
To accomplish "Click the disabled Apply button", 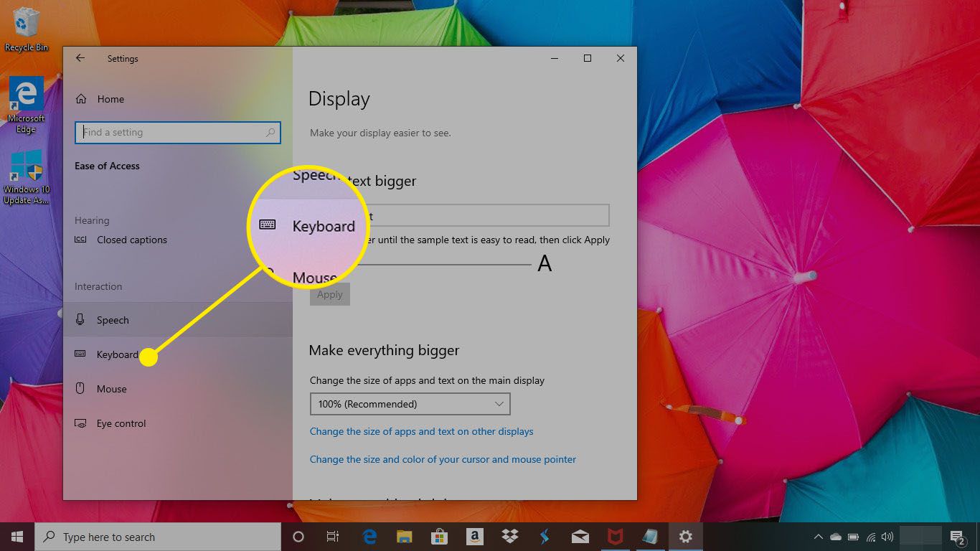I will coord(330,295).
